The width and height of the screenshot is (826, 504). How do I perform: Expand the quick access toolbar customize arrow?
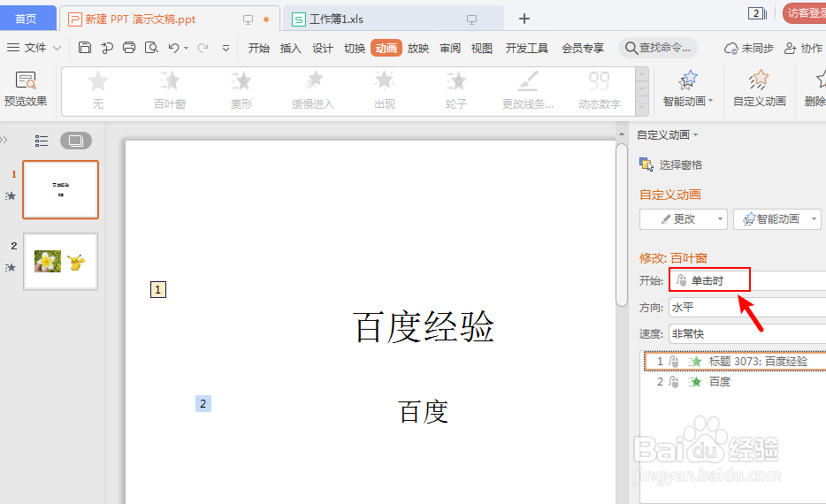226,48
